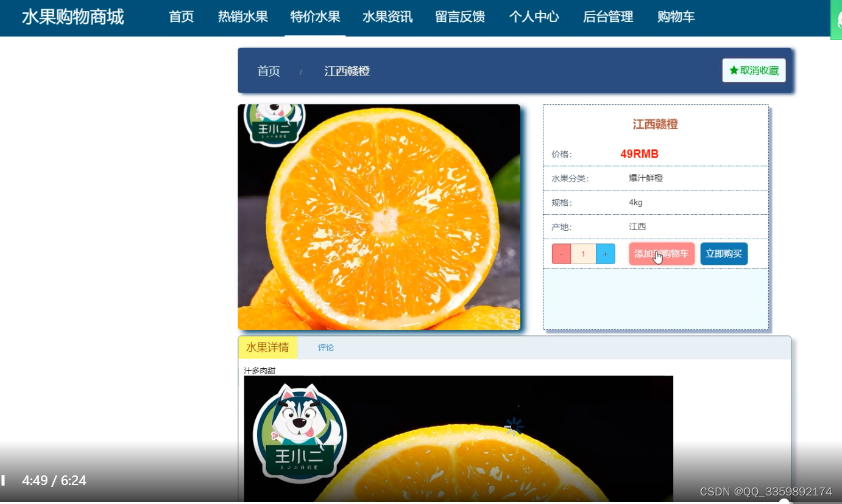The width and height of the screenshot is (842, 504).
Task: Click the quantity input field
Action: click(x=584, y=254)
